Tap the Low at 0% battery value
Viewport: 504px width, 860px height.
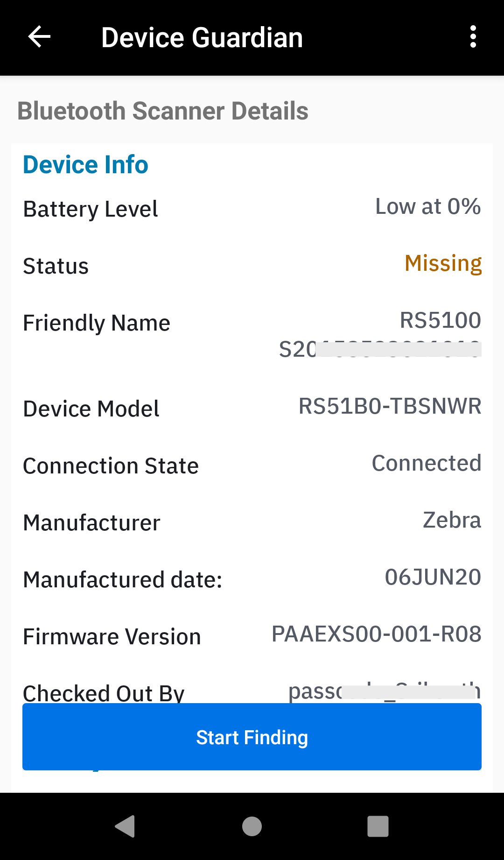(428, 206)
